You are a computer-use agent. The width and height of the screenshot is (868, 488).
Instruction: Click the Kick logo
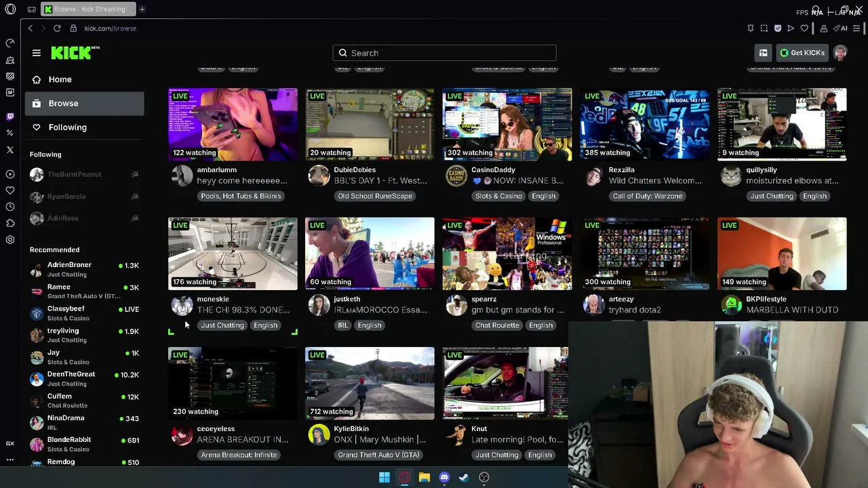pos(75,53)
